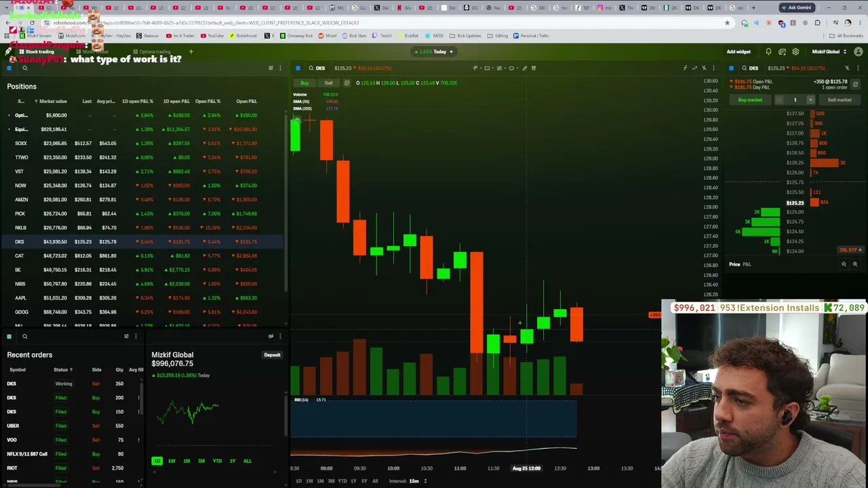Click the slashed circle in order ladder

pyautogui.click(x=855, y=84)
